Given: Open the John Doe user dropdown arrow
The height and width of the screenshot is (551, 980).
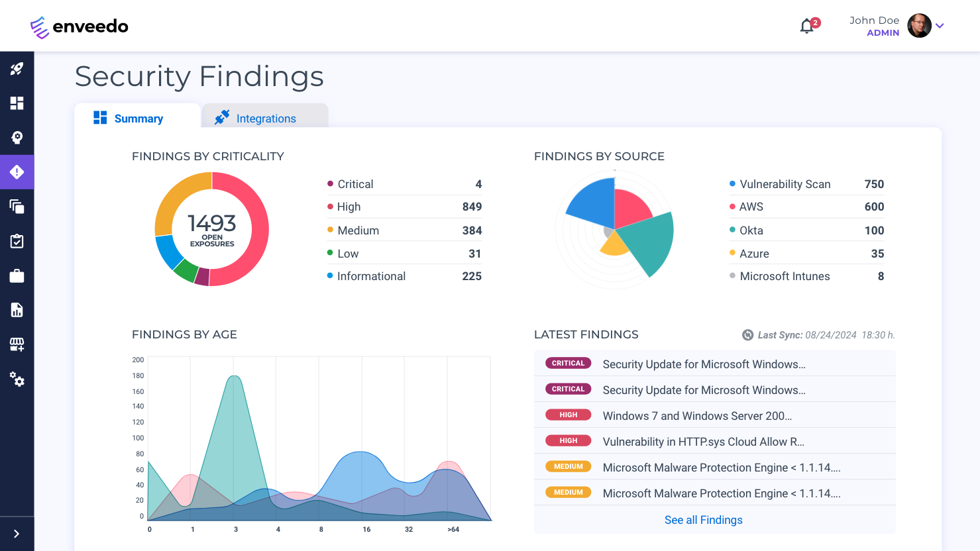Looking at the screenshot, I should 940,26.
